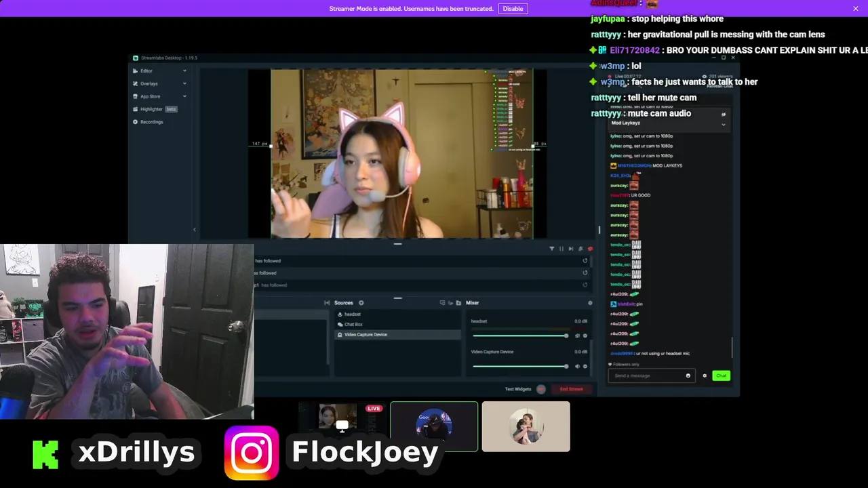Click the chat scrollbar in Kick chat panel

tap(732, 348)
